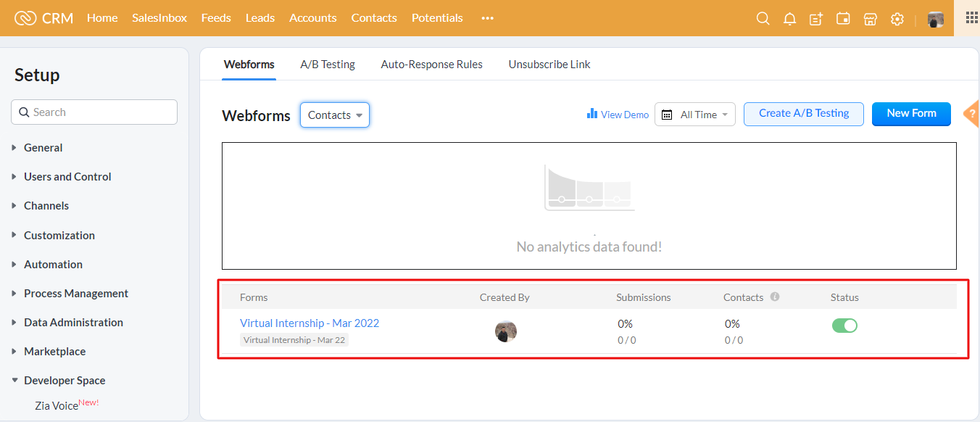Open the notifications bell
980x422 pixels.
tap(789, 19)
